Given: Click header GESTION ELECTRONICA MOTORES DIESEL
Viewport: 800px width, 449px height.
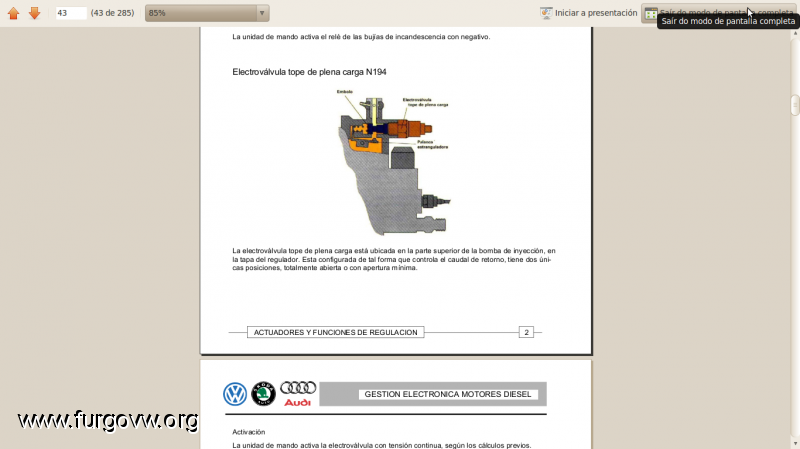Looking at the screenshot, I should click(x=448, y=394).
